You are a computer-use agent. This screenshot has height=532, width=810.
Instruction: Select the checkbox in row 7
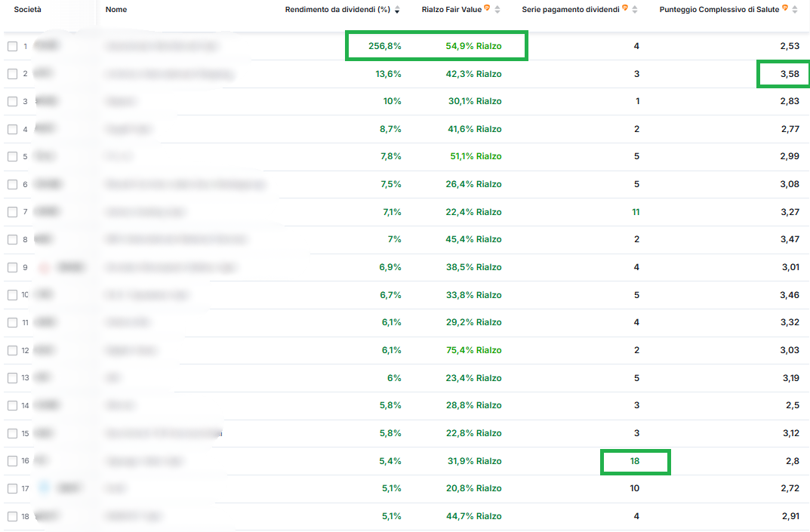coord(12,212)
